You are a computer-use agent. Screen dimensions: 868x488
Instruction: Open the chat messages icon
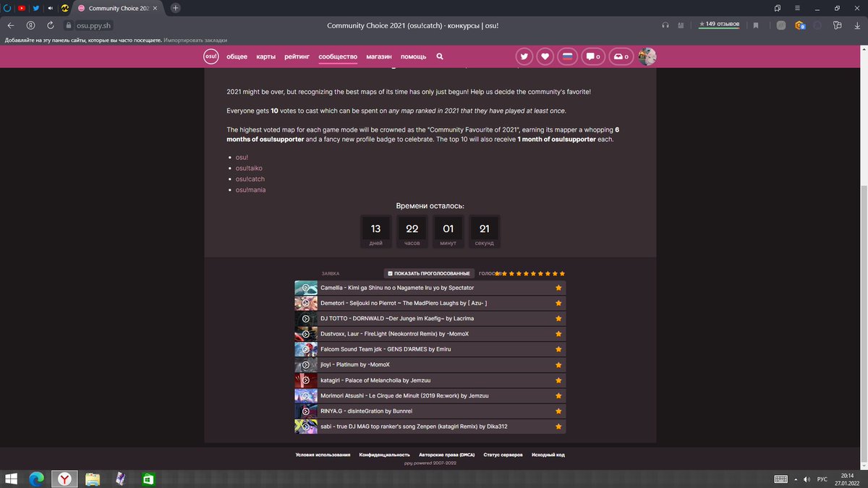coord(593,56)
